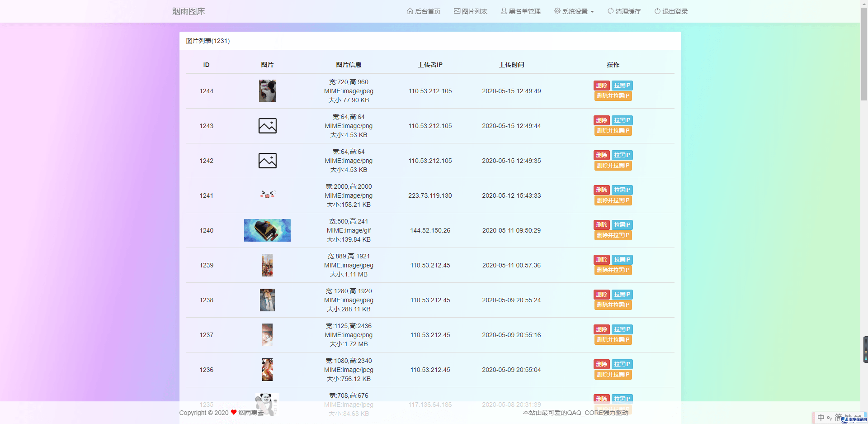Click 删除 button for image 1237

coord(601,329)
